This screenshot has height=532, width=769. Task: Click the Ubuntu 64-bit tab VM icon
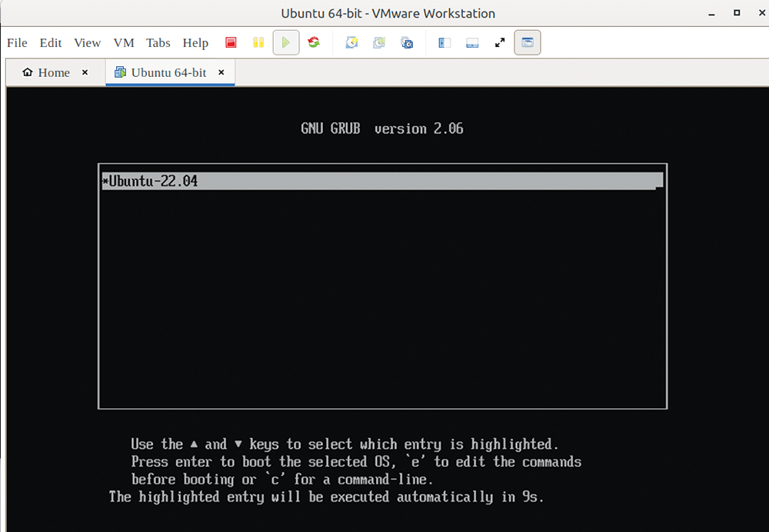(120, 72)
